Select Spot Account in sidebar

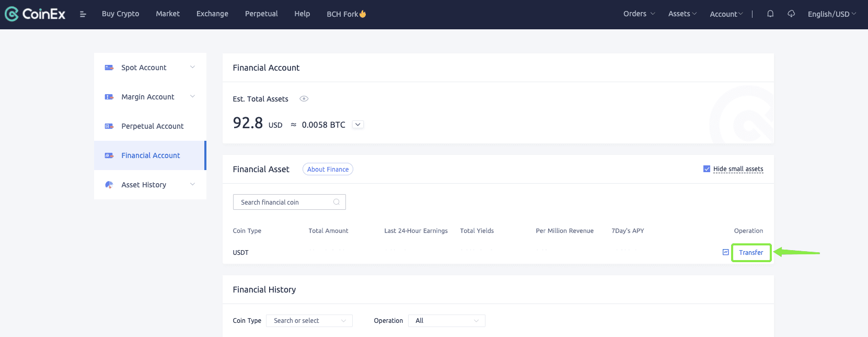150,68
